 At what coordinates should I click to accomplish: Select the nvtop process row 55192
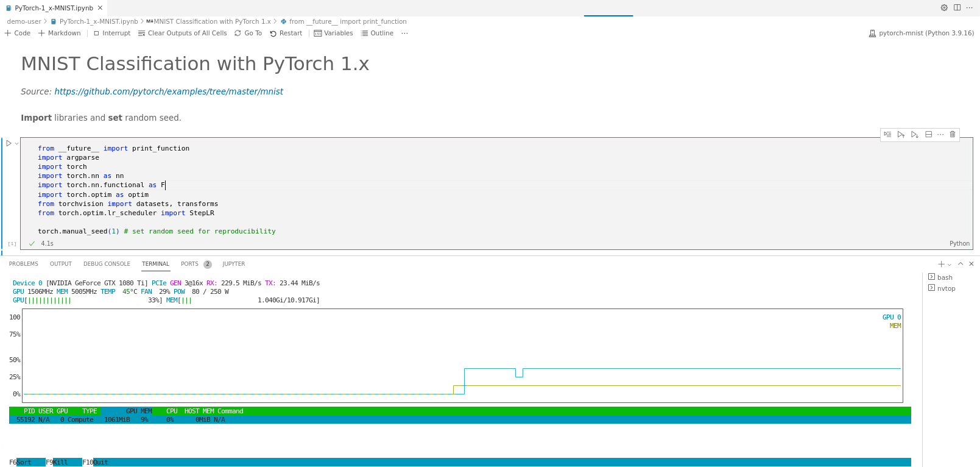coord(460,419)
